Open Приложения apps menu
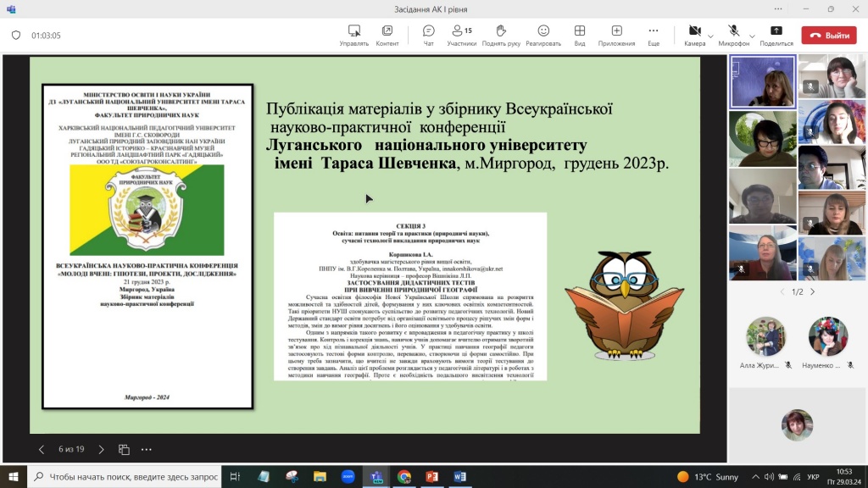The width and height of the screenshot is (868, 488). 616,35
